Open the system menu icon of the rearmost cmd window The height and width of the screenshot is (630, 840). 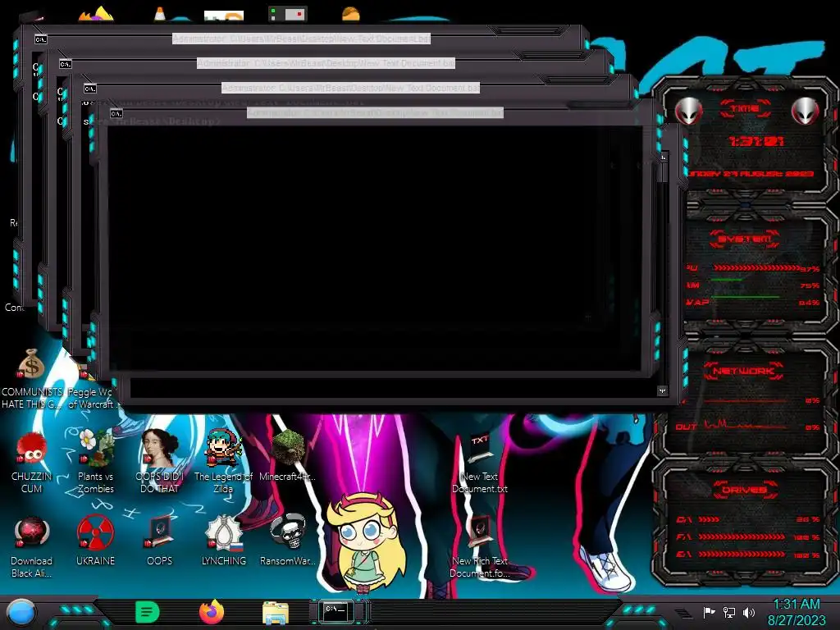click(41, 39)
